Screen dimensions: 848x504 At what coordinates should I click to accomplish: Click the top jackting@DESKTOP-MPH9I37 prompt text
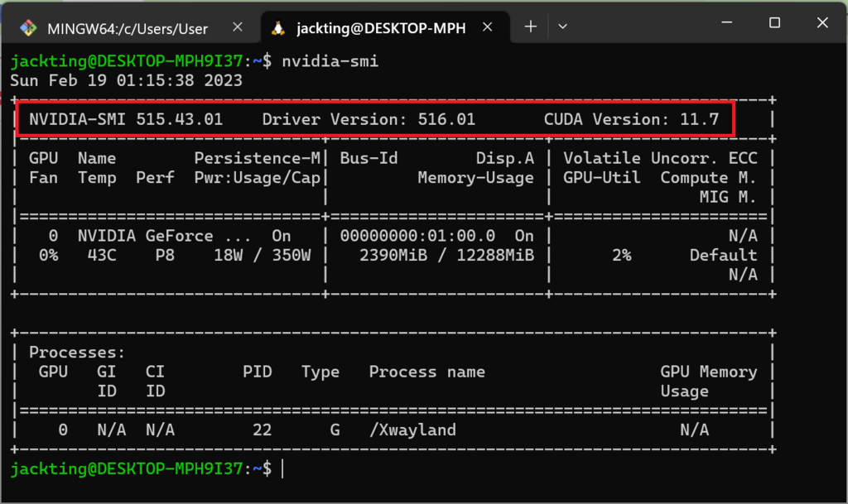point(127,61)
